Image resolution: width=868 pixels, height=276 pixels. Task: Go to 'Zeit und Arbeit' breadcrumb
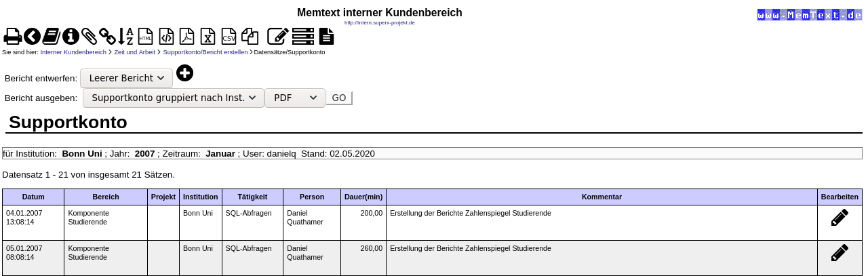135,52
